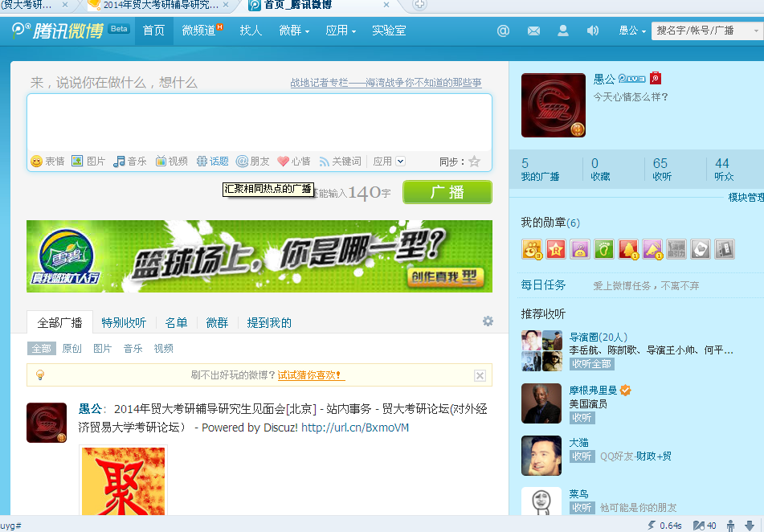This screenshot has height=532, width=764.
Task: Select the 全部 feed filter
Action: coord(42,349)
